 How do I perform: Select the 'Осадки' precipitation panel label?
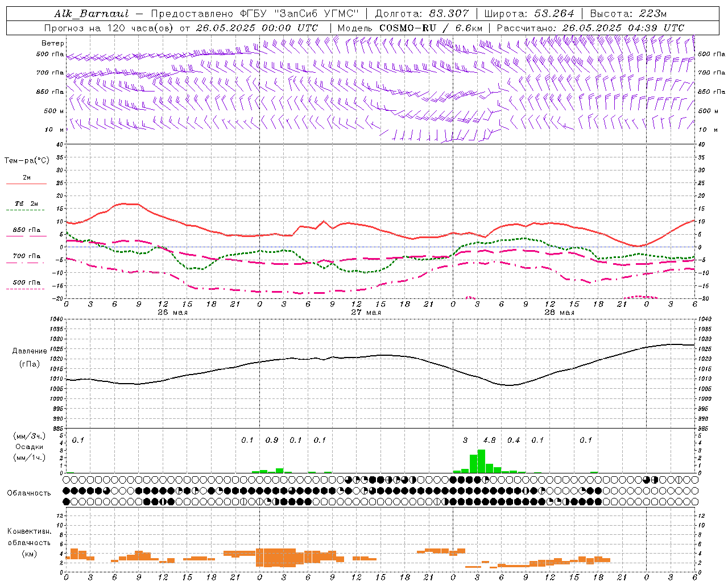point(29,447)
